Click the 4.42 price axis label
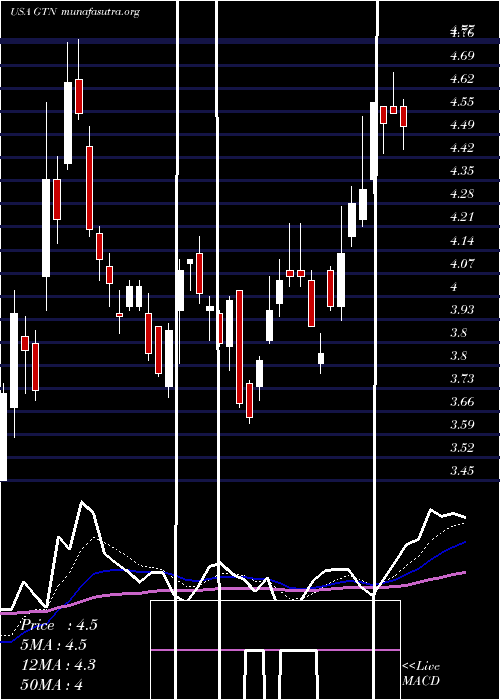500x700 pixels. (x=462, y=148)
